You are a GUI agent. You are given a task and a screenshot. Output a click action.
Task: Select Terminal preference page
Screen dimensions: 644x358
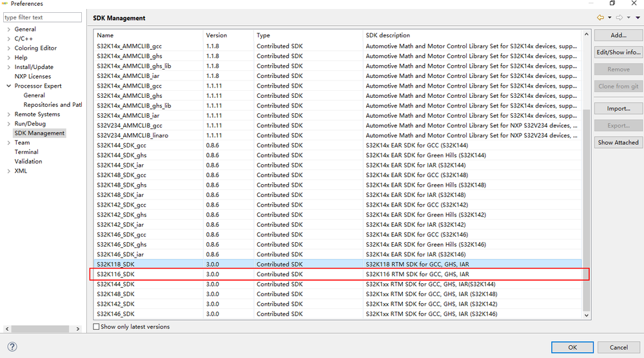(x=26, y=152)
